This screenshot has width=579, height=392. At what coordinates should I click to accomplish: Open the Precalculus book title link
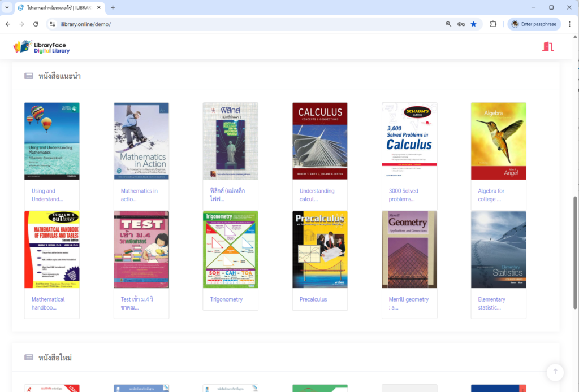tap(313, 299)
